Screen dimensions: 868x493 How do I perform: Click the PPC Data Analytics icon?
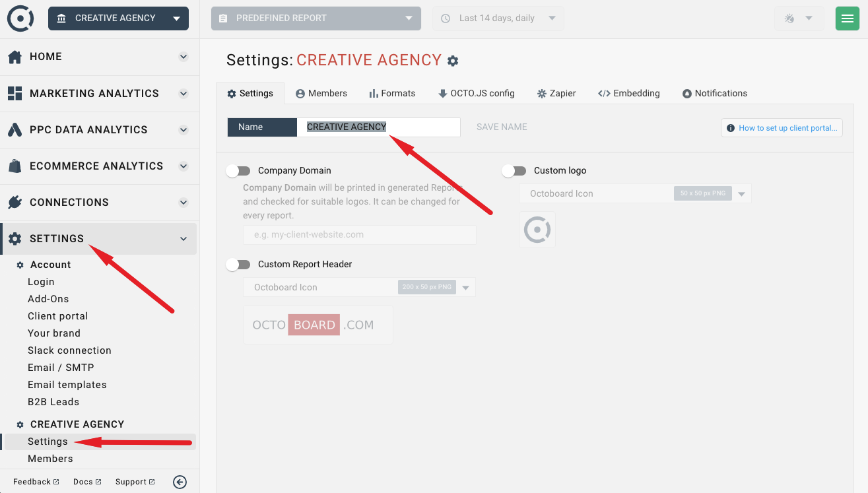[x=15, y=129]
